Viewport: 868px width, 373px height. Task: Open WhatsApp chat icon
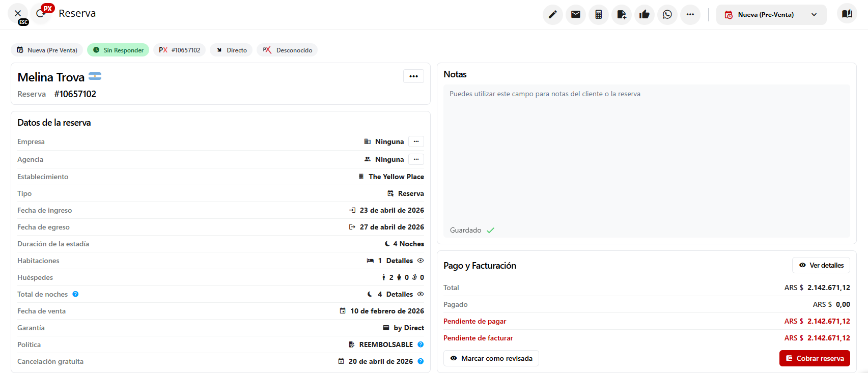667,15
